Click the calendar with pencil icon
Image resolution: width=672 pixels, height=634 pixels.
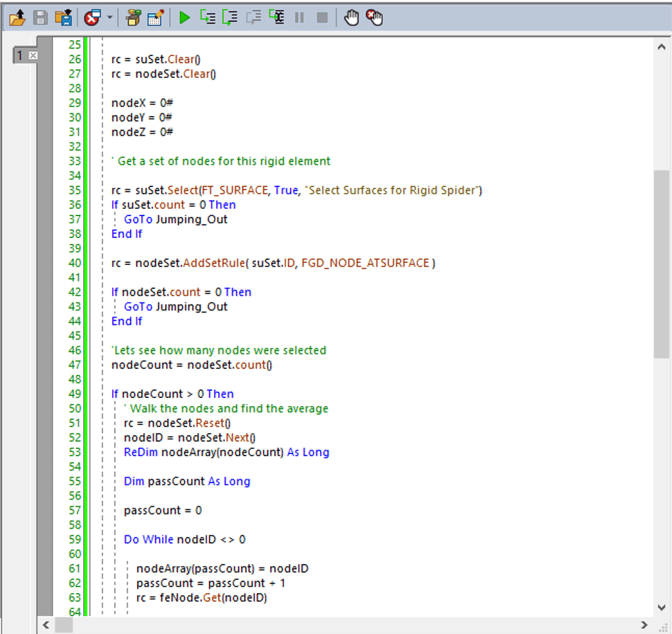pyautogui.click(x=155, y=18)
